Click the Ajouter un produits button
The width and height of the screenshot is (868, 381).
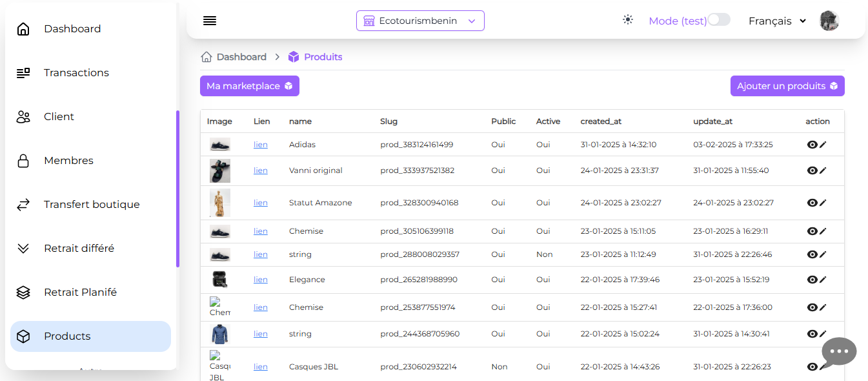(787, 86)
